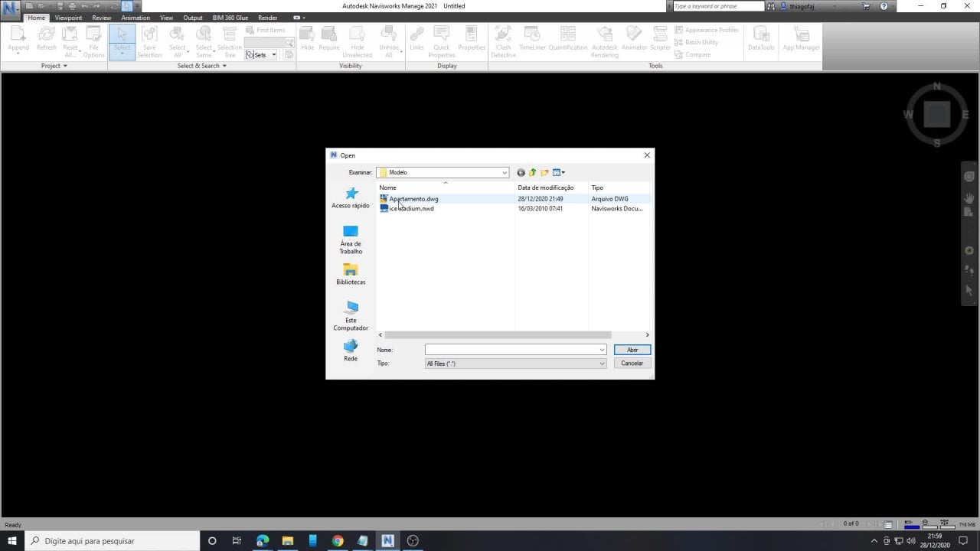Open the BIM 360 Glue tab

230,18
